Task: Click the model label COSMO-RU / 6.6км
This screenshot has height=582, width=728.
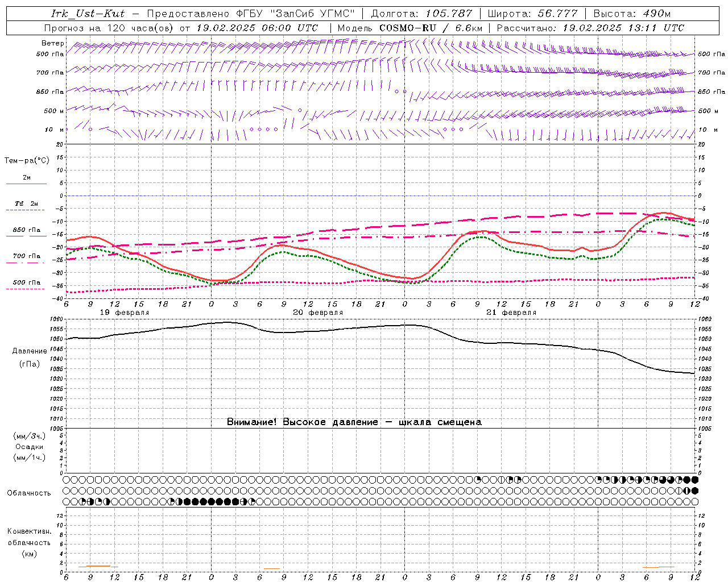Action: 431,28
